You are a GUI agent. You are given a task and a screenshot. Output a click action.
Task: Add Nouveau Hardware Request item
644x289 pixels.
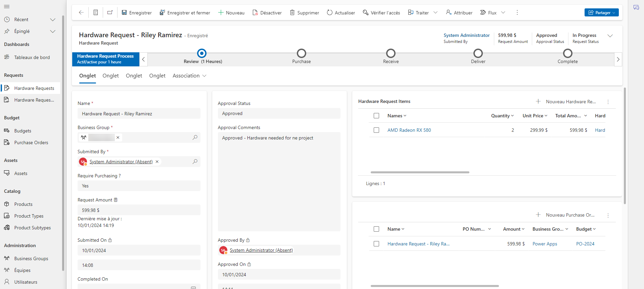(x=566, y=102)
